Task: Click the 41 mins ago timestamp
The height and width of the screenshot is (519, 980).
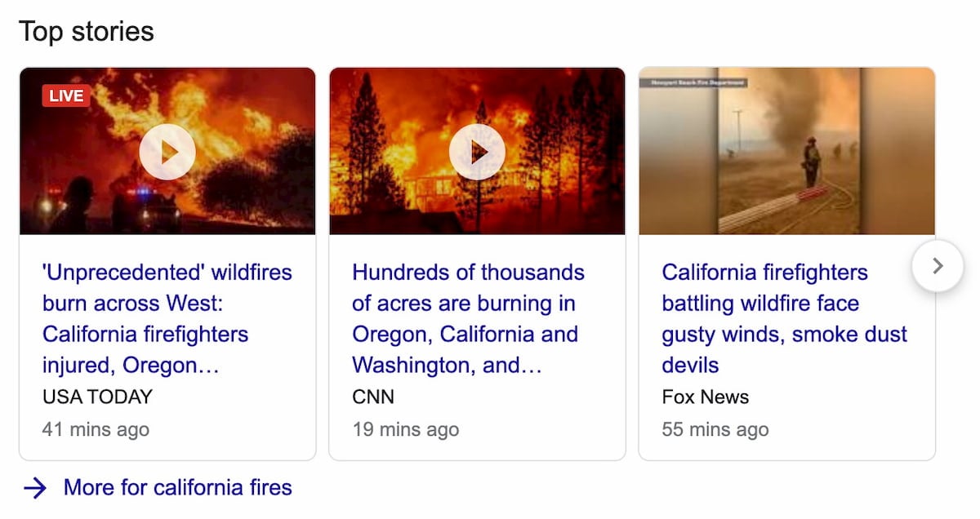Action: [x=96, y=429]
